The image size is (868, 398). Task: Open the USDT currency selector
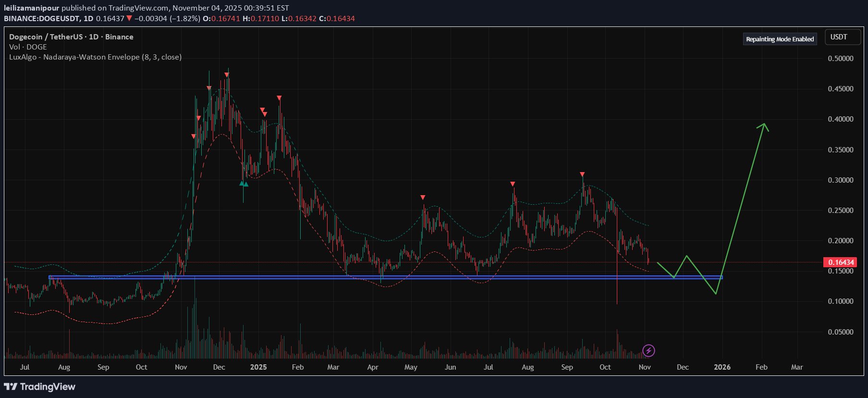click(842, 37)
